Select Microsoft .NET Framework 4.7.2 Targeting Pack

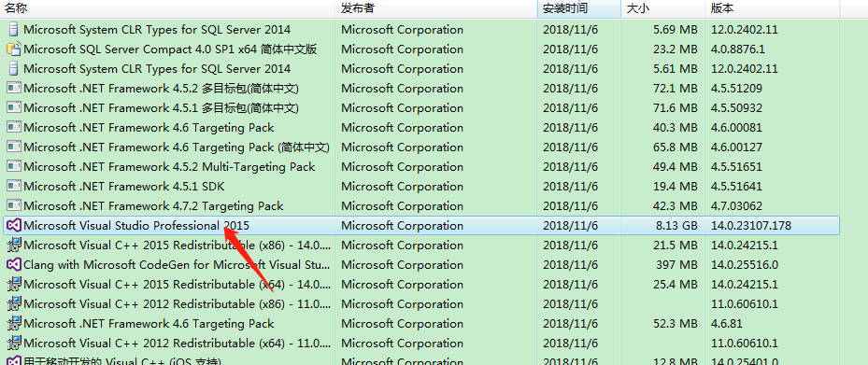[x=153, y=205]
